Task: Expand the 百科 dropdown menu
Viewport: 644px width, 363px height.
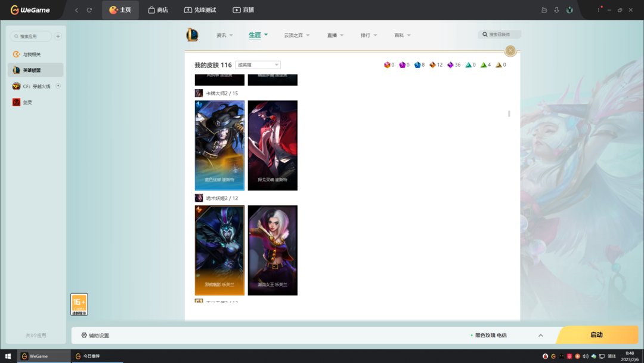Action: point(402,35)
